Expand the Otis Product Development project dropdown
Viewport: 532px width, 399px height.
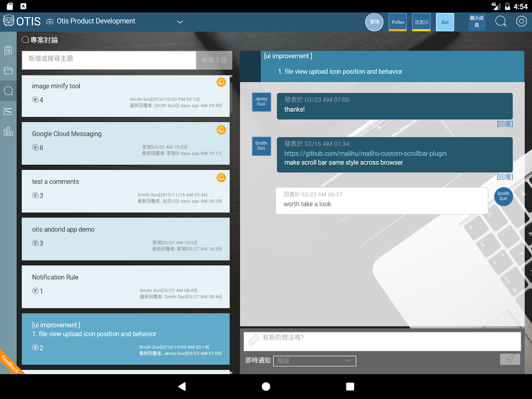[x=180, y=22]
